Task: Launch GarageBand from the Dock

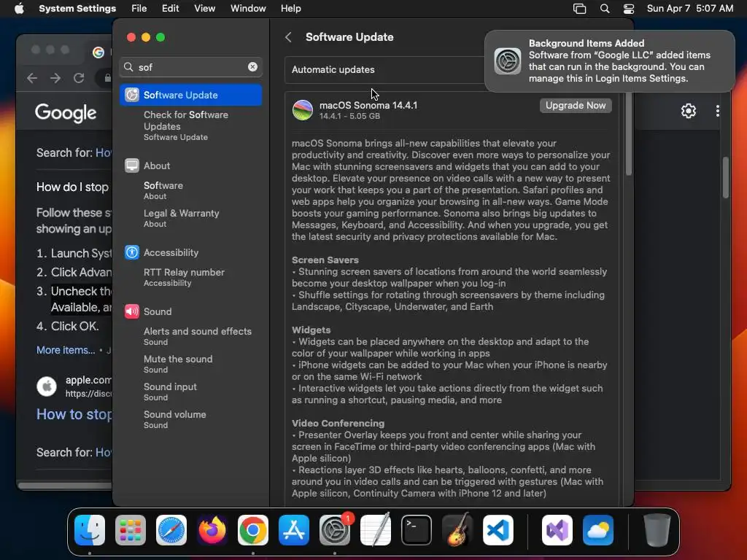Action: tap(457, 530)
